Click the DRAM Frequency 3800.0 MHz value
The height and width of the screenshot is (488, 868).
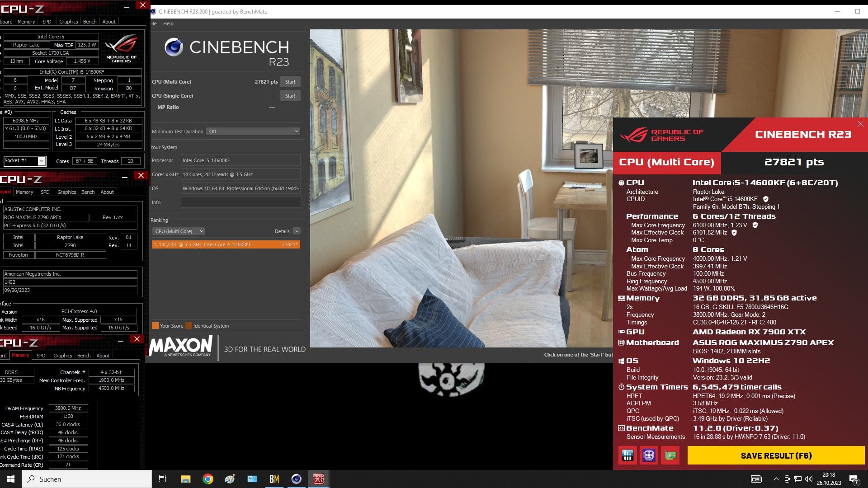[68, 408]
